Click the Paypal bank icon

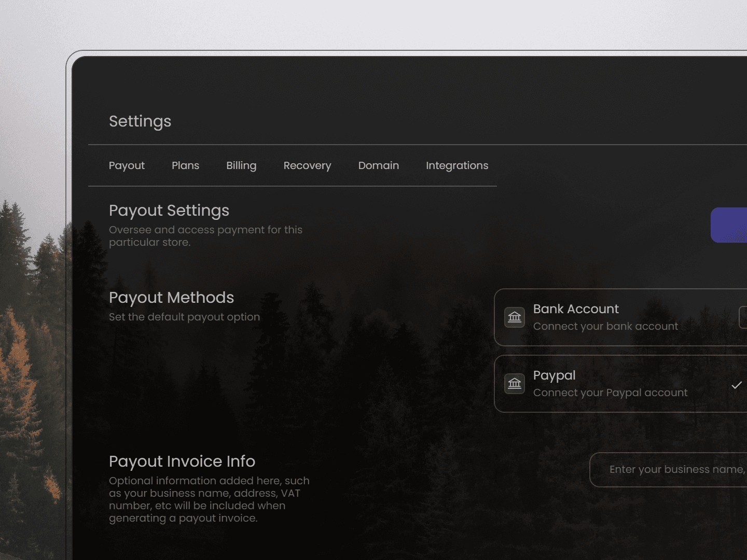pos(515,384)
